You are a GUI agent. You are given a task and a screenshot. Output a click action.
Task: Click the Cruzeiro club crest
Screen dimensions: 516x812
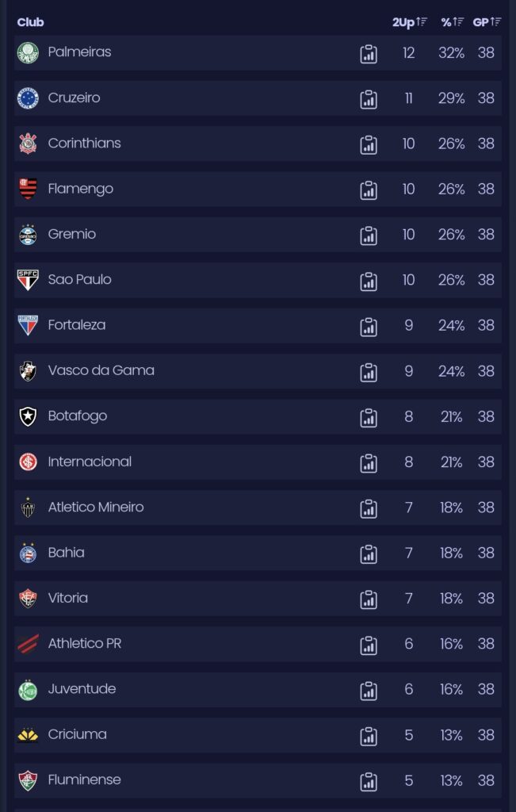coord(29,98)
